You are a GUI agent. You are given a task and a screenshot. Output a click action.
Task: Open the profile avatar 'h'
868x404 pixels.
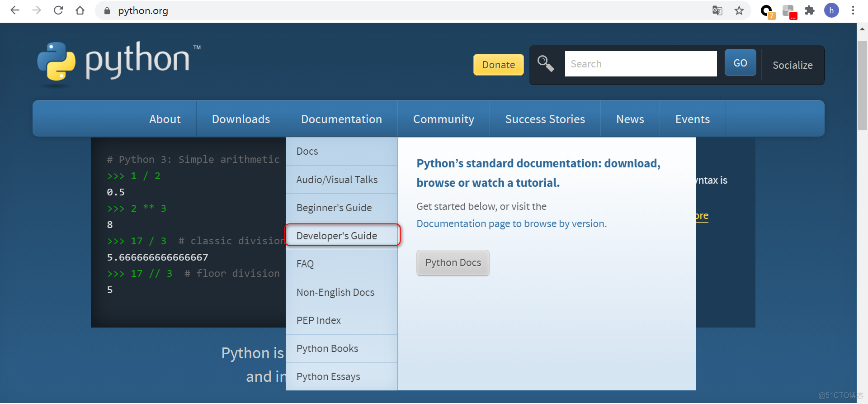831,10
